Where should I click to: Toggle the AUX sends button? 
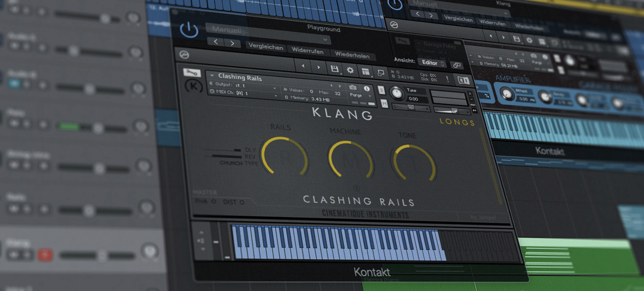473,105
